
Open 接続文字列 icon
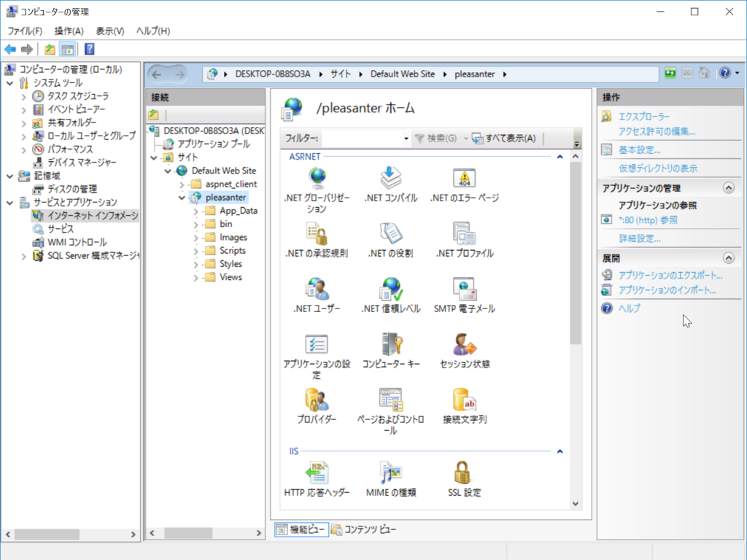[x=465, y=405]
